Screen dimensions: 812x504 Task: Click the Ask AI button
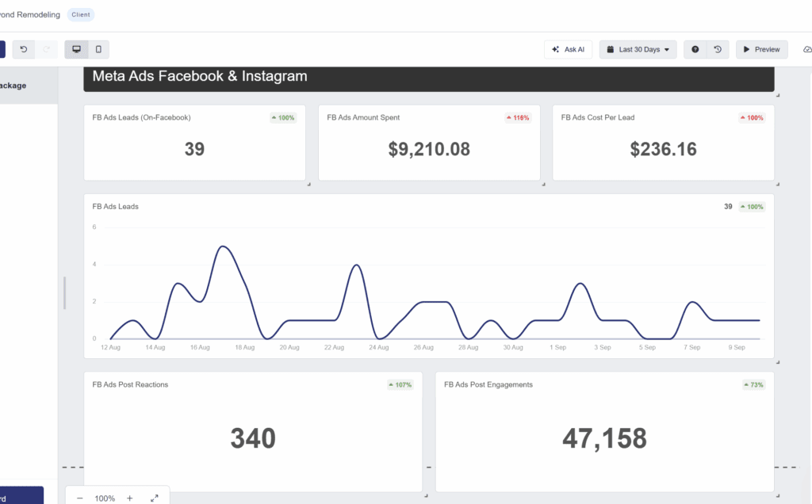(x=568, y=49)
